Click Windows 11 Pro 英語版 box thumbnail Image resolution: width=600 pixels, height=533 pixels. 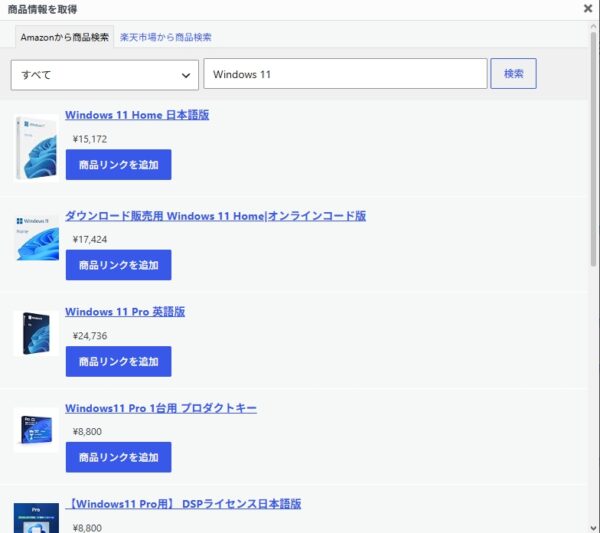(36, 333)
